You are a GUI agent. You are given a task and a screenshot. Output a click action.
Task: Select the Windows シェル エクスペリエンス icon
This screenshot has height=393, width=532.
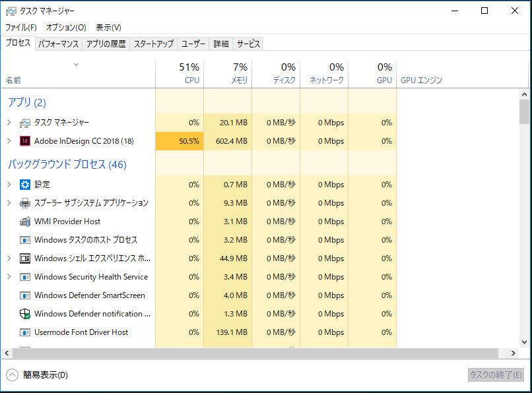[25, 258]
